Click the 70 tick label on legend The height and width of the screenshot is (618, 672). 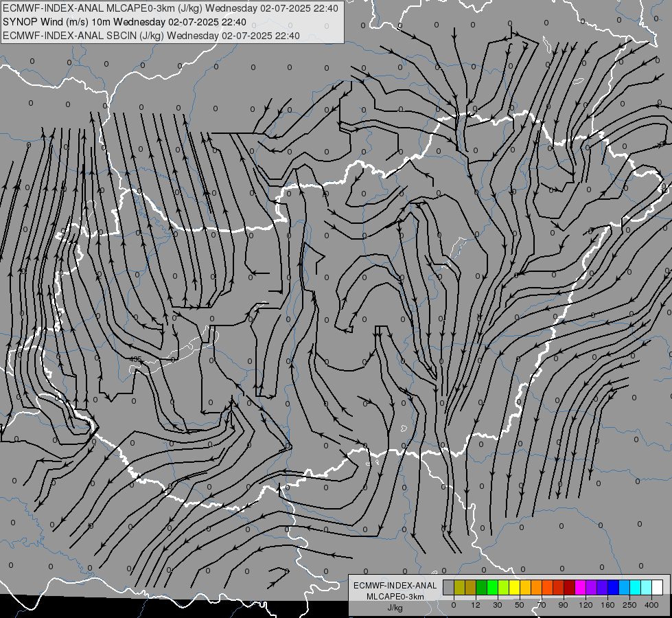pos(542,605)
